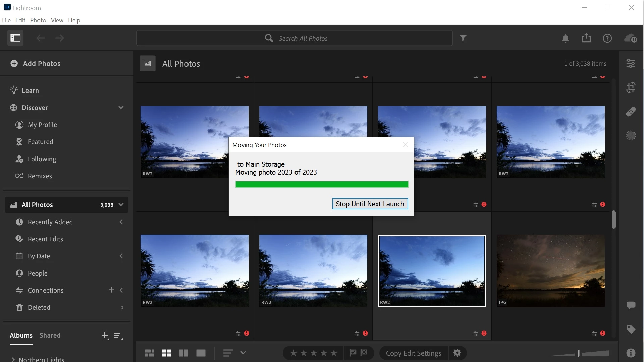Select the Healing Brush tool
644x362 pixels.
[x=631, y=112]
